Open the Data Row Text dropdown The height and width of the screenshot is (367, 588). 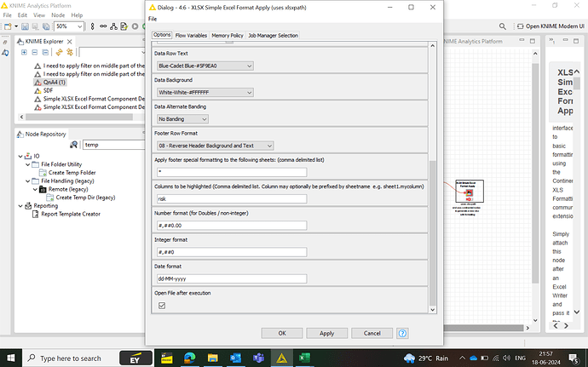(205, 66)
